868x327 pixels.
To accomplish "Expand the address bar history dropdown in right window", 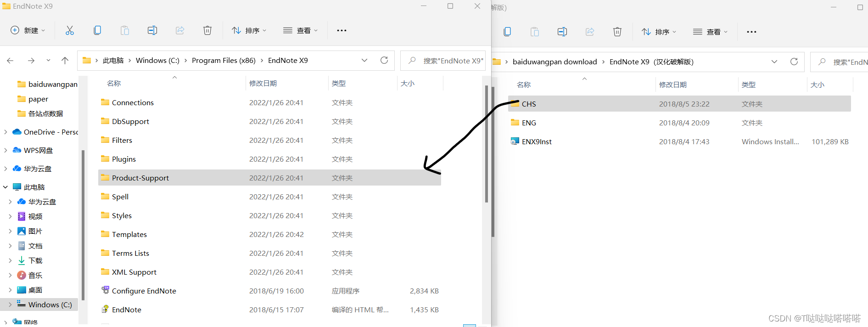I will coord(774,62).
